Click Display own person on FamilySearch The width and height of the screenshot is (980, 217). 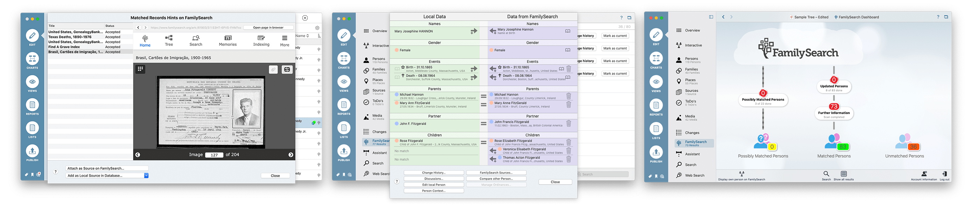[741, 176]
